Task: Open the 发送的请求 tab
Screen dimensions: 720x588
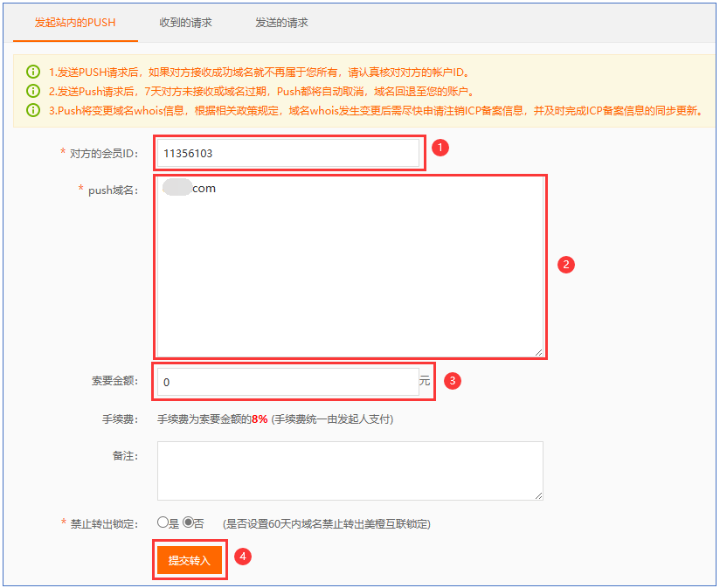Action: click(282, 22)
